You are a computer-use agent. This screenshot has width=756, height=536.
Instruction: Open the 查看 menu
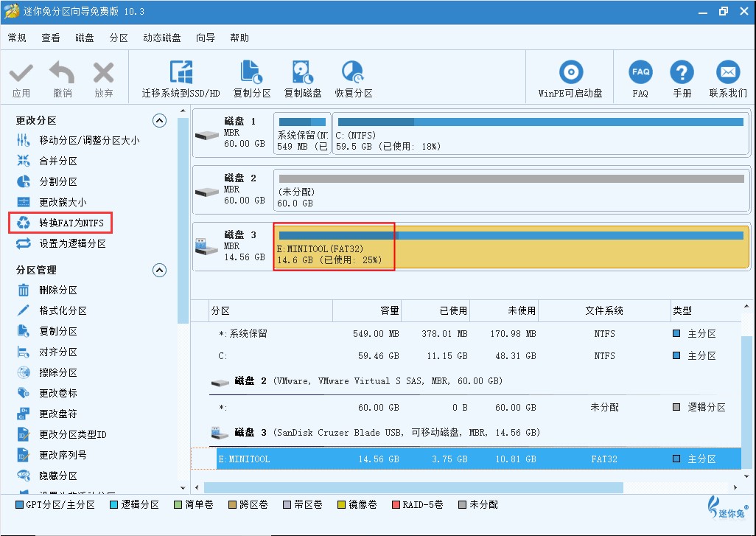pyautogui.click(x=51, y=38)
